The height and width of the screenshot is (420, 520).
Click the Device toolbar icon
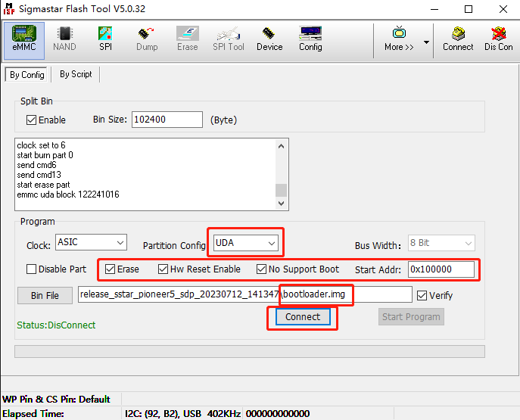tap(269, 39)
